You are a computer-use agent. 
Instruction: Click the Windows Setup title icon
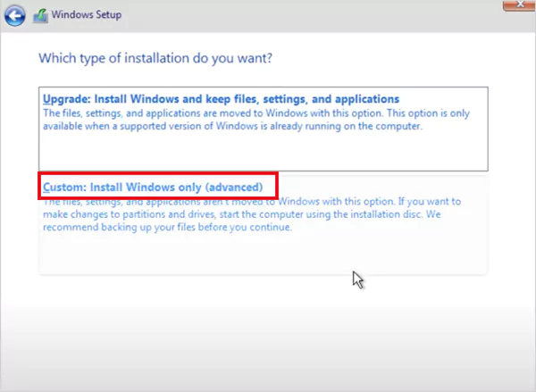pyautogui.click(x=40, y=16)
